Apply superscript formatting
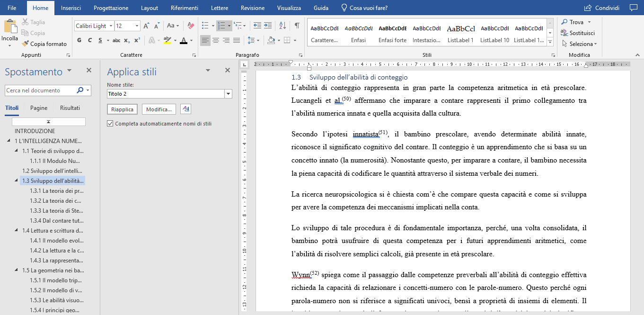The image size is (644, 315). coord(137,40)
